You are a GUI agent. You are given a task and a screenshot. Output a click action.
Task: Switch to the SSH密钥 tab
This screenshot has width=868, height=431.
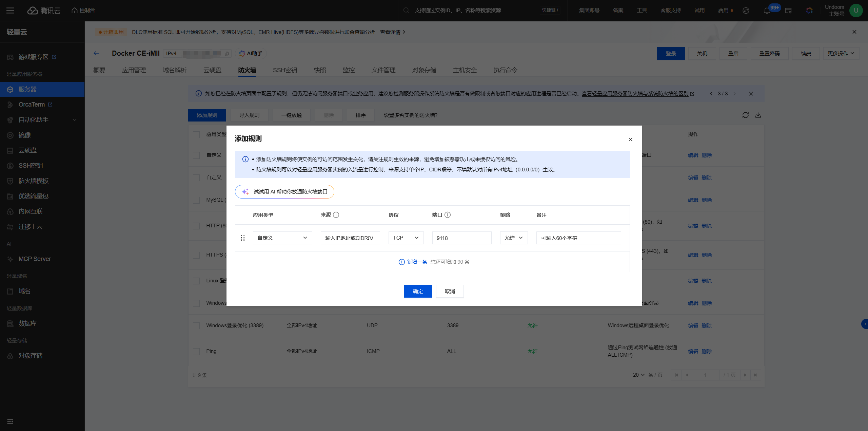285,70
